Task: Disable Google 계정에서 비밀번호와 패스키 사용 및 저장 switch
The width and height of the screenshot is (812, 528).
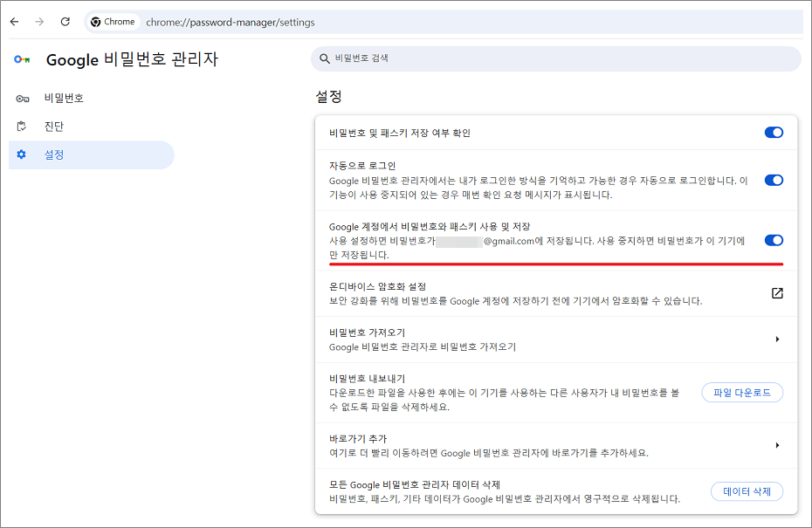Action: (x=774, y=240)
